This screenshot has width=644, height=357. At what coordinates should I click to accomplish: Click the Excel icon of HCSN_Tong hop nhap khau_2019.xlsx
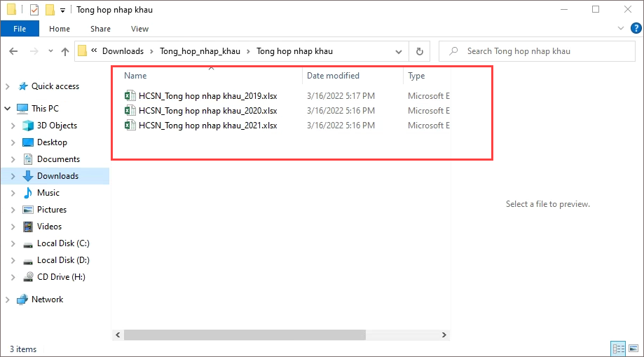click(x=130, y=95)
